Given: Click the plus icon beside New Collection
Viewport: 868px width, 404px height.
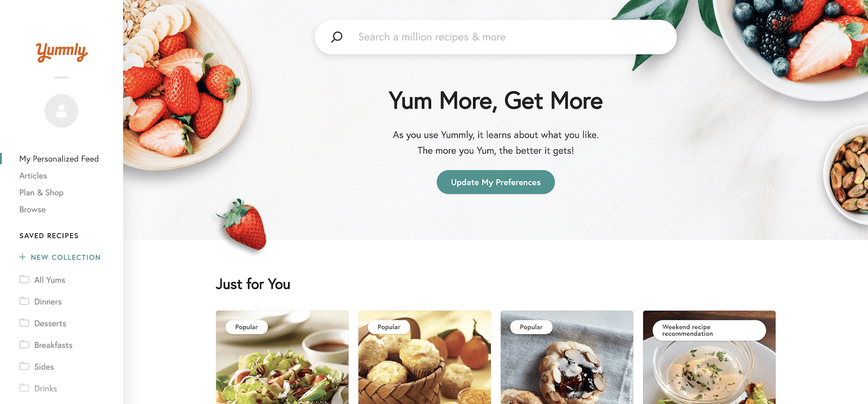Looking at the screenshot, I should click(x=23, y=257).
